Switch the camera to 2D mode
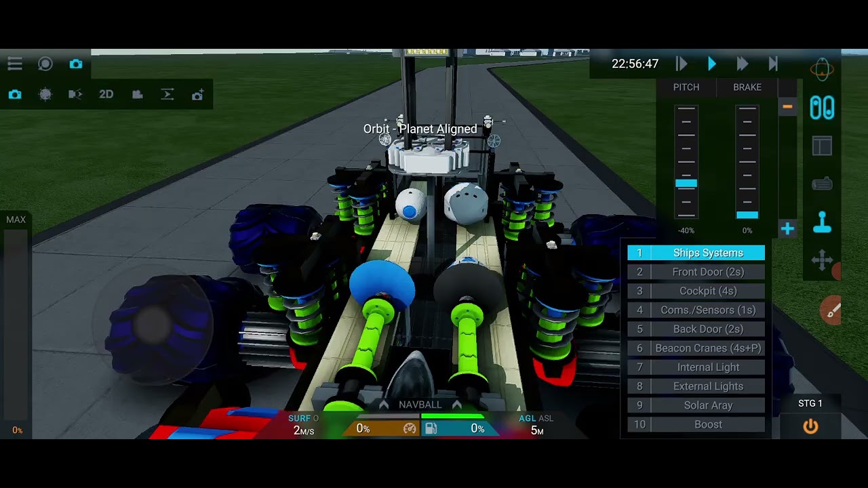This screenshot has height=488, width=868. click(106, 95)
